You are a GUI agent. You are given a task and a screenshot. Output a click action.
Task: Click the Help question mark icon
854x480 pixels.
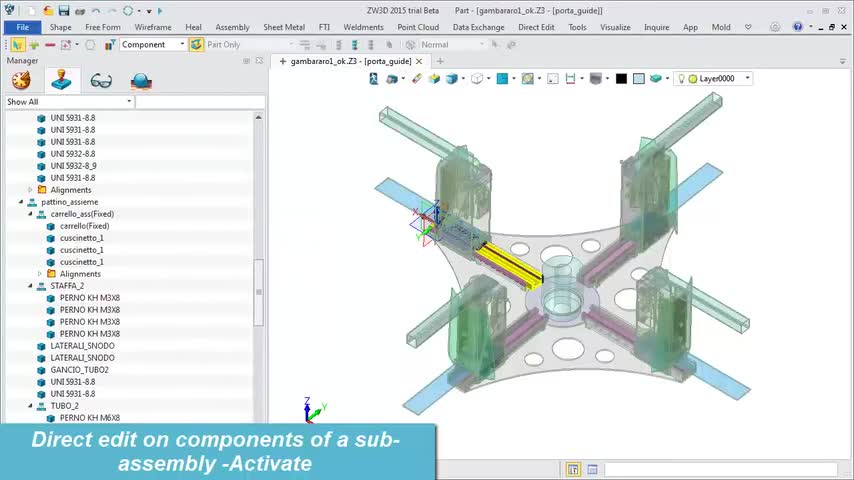click(797, 27)
